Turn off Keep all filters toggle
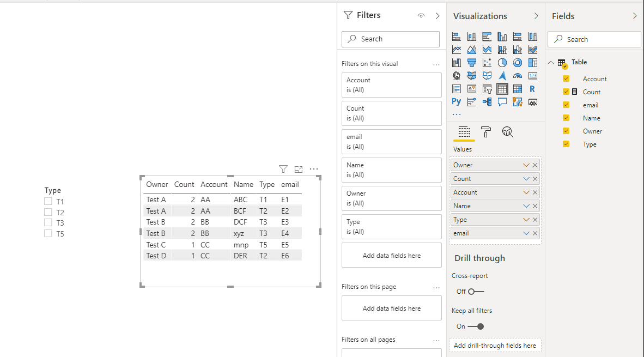The height and width of the screenshot is (357, 644). coord(476,326)
